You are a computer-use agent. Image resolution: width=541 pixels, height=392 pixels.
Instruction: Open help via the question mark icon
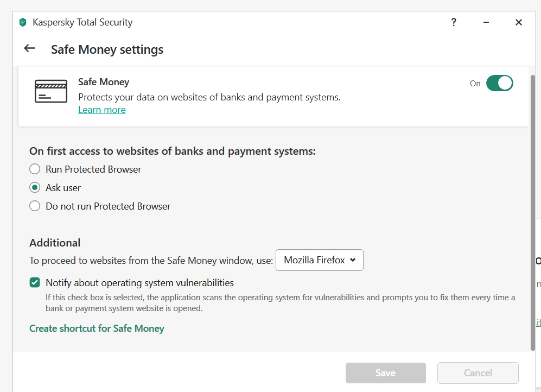454,22
